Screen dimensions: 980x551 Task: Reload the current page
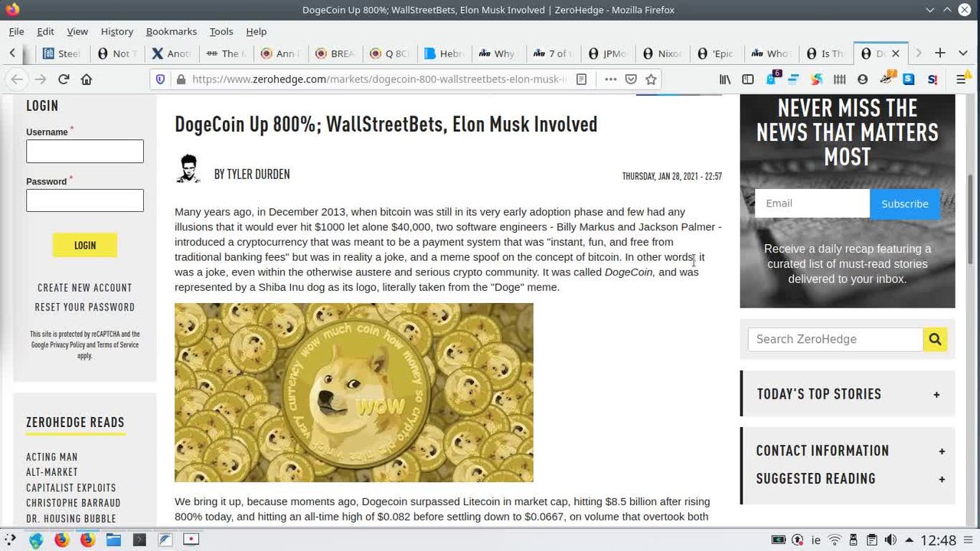point(64,79)
